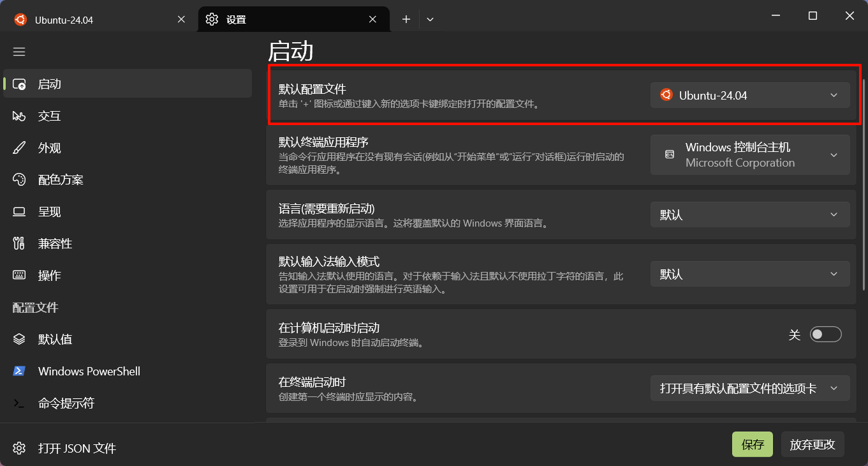This screenshot has width=868, height=466.
Task: Click the 呈现 monitor icon
Action: [x=19, y=212]
